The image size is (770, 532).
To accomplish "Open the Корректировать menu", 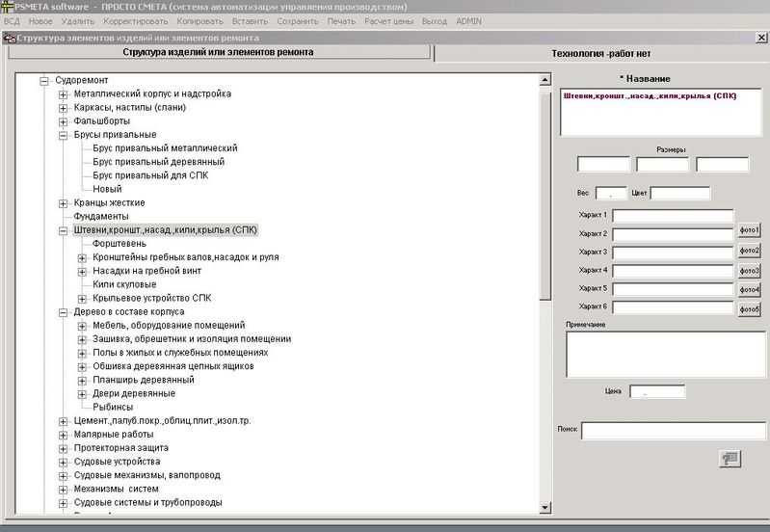I will [x=135, y=20].
